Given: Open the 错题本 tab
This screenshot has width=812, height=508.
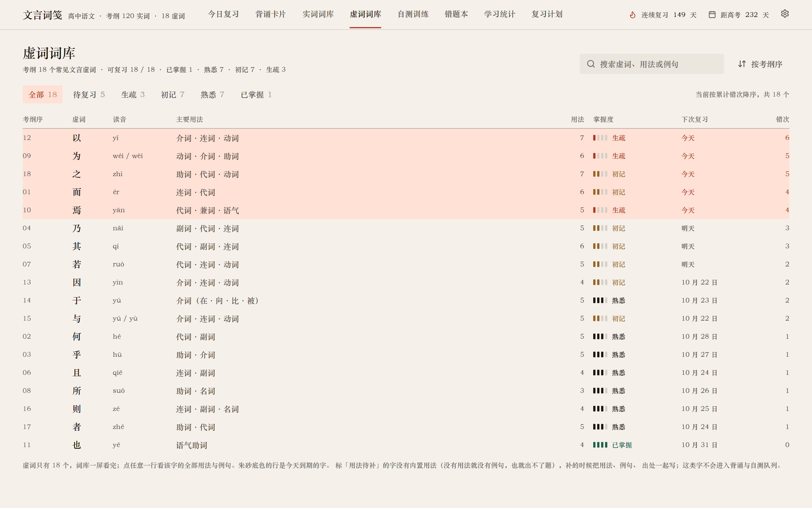Looking at the screenshot, I should tap(456, 14).
